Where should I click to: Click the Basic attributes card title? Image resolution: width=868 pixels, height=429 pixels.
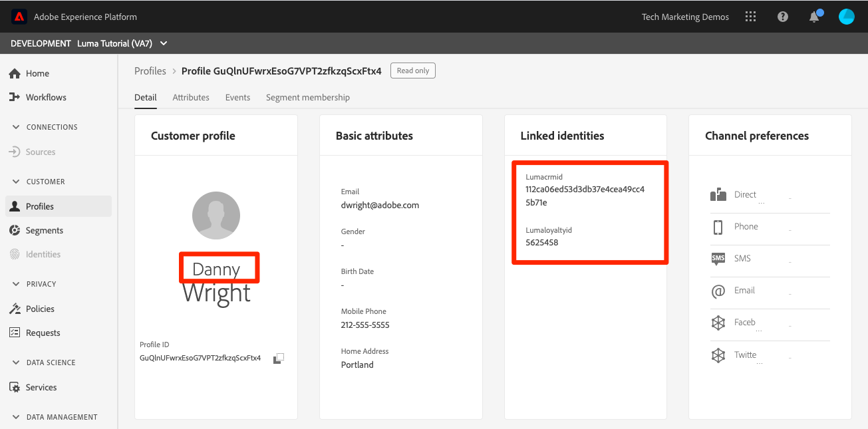374,136
